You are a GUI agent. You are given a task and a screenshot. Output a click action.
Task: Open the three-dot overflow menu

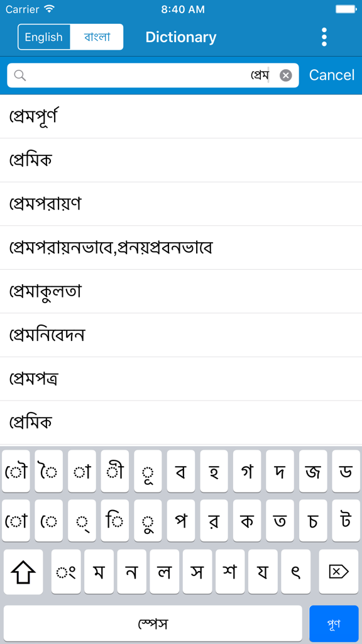point(324,36)
